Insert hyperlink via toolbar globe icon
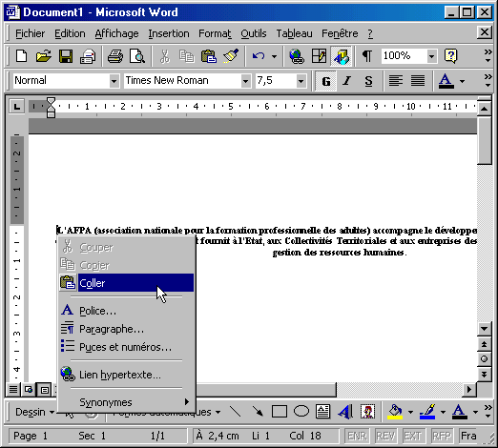Screen dimensions: 498x448 [297, 56]
